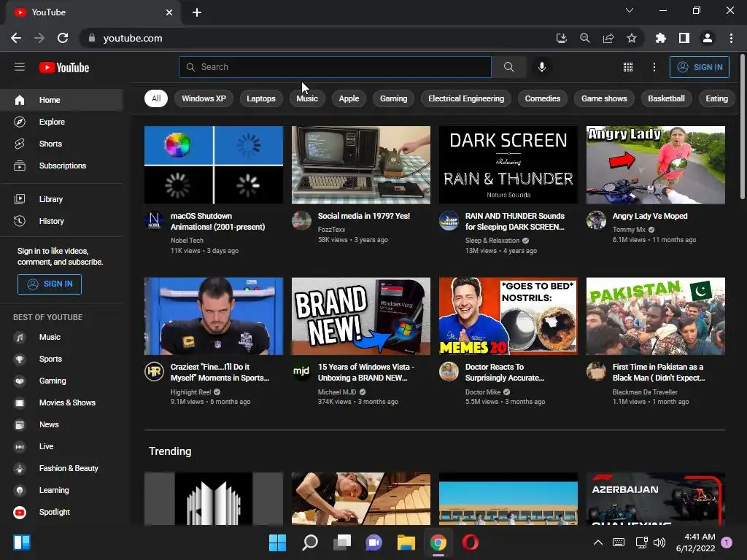The width and height of the screenshot is (747, 560).
Task: Select the Comedies filter chip
Action: coord(543,98)
